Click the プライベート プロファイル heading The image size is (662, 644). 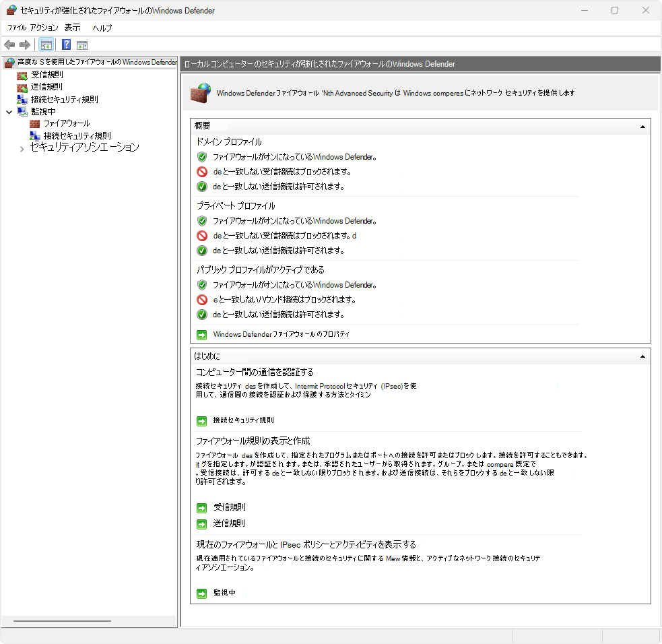[236, 206]
